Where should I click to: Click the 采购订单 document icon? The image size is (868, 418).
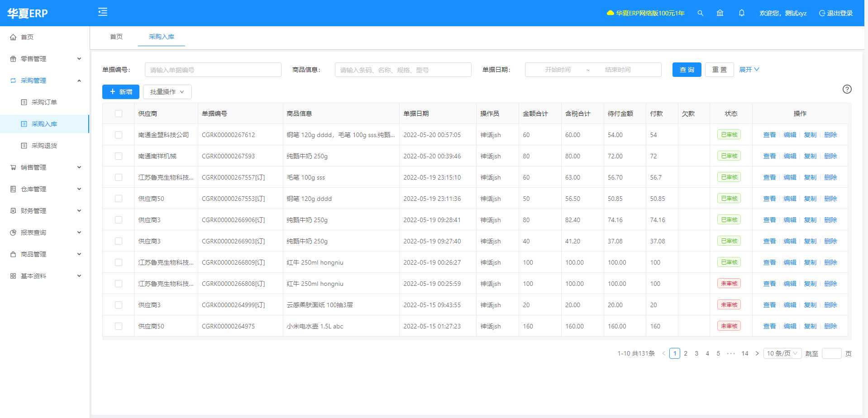[24, 102]
